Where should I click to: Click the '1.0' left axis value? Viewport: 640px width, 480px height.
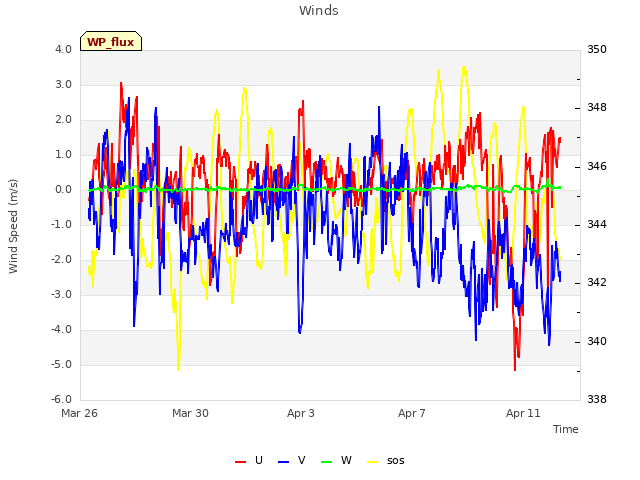click(x=63, y=155)
